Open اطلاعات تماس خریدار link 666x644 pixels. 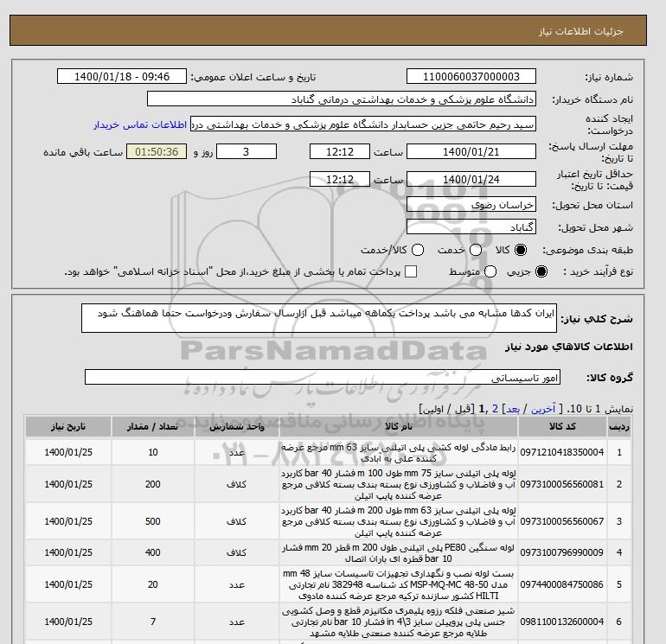click(140, 125)
